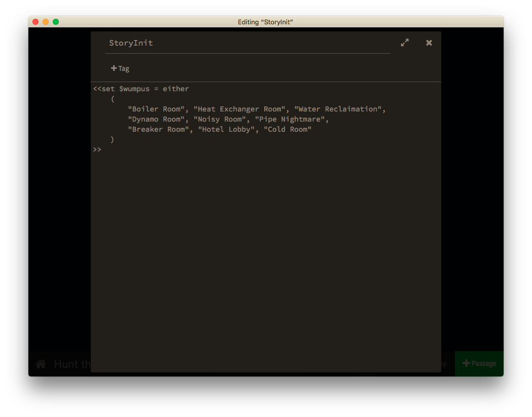Select the "Boiler Room" string

(x=156, y=109)
